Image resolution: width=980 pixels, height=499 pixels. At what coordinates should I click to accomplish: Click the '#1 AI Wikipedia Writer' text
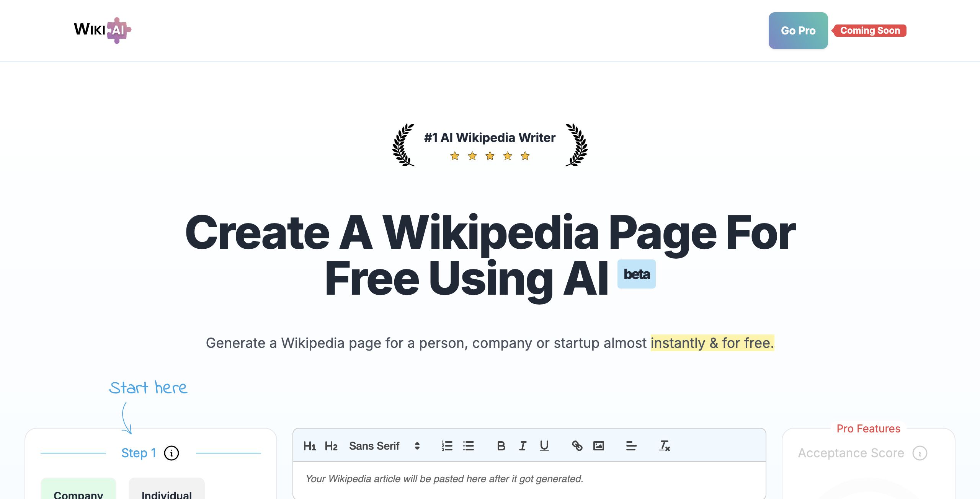tap(490, 137)
